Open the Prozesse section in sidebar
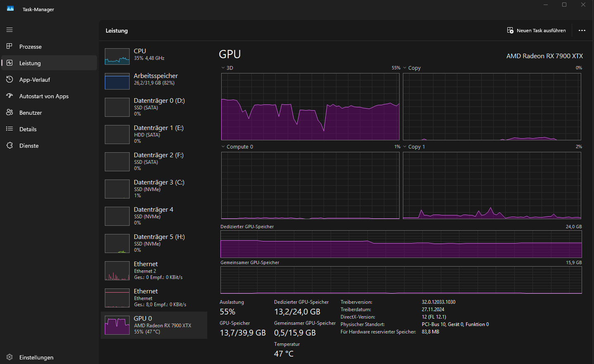This screenshot has width=594, height=364. point(31,46)
